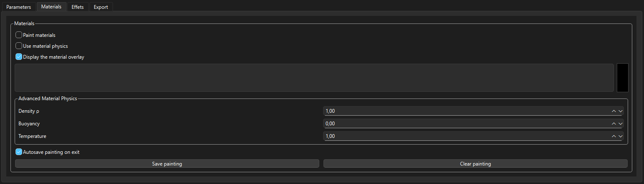Viewport: 644px width, 184px height.
Task: Click the Density ρ input field
Action: tap(464, 111)
